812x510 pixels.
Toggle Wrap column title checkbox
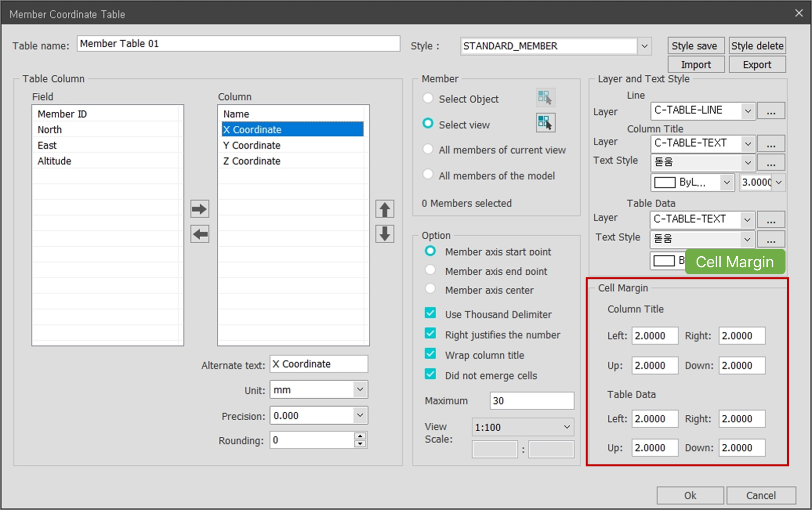[430, 354]
